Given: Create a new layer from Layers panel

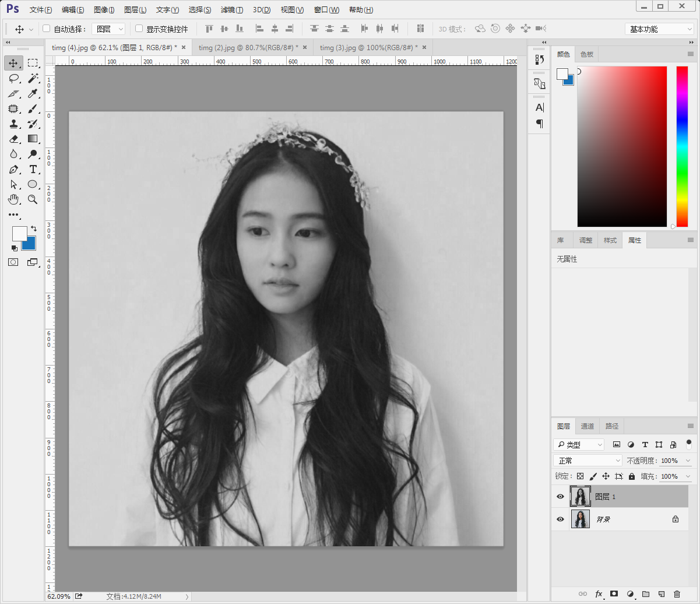Looking at the screenshot, I should [x=661, y=594].
